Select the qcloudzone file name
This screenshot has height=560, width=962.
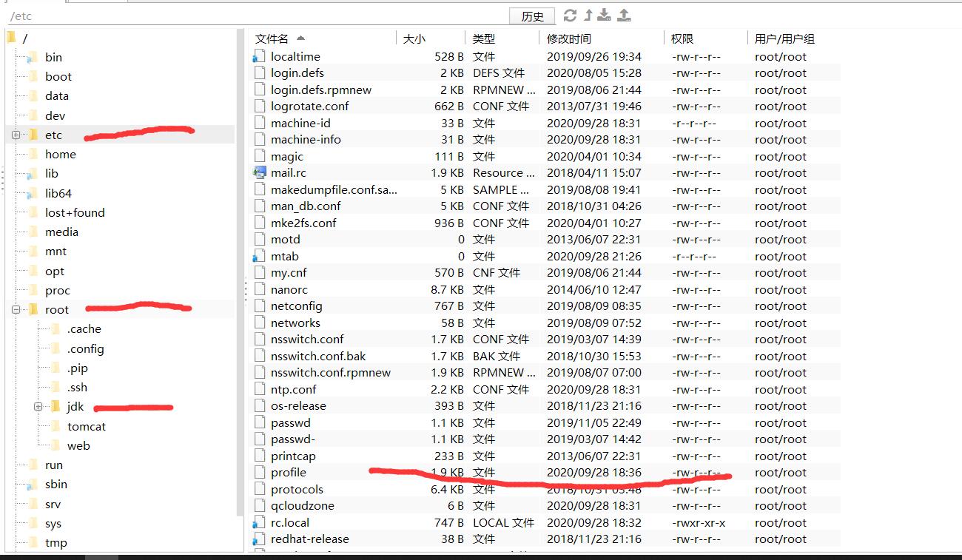[x=303, y=505]
